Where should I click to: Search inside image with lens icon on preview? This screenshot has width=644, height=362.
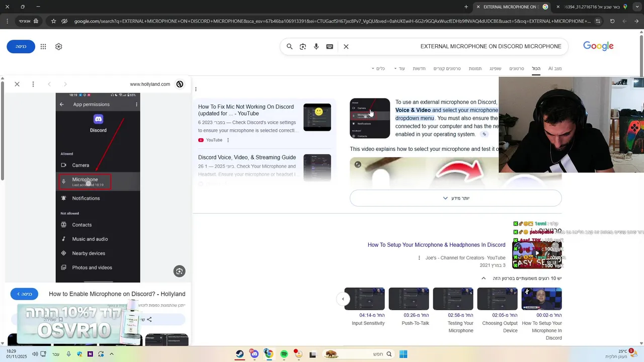[x=179, y=271]
